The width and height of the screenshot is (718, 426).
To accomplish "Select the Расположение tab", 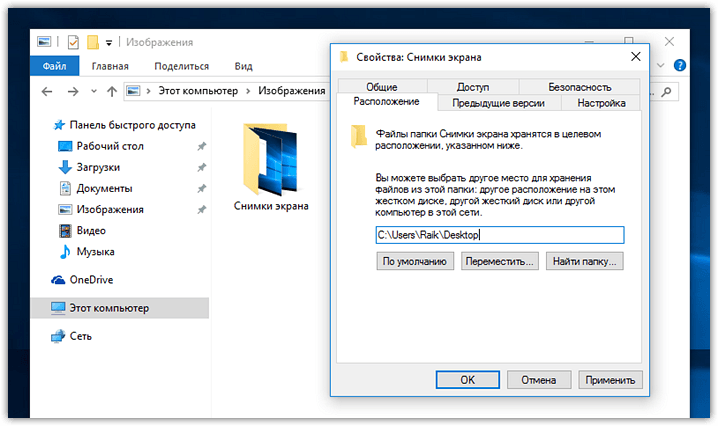I will [x=386, y=101].
